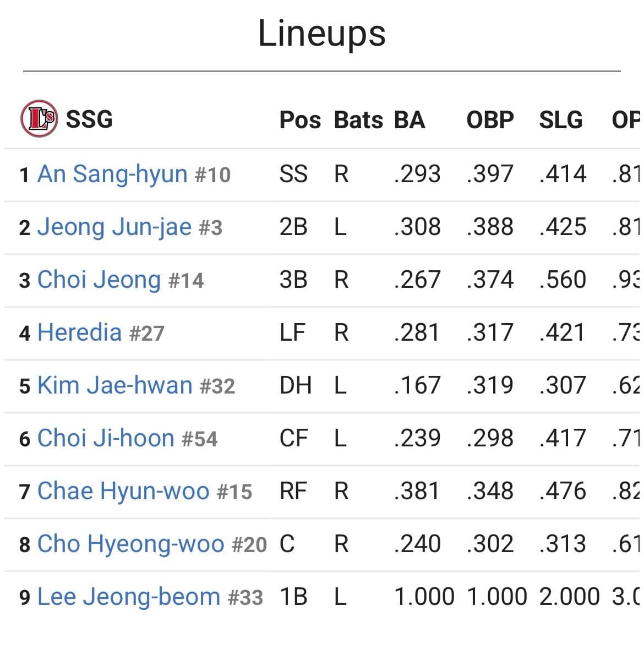Click the Pos column header

click(300, 120)
